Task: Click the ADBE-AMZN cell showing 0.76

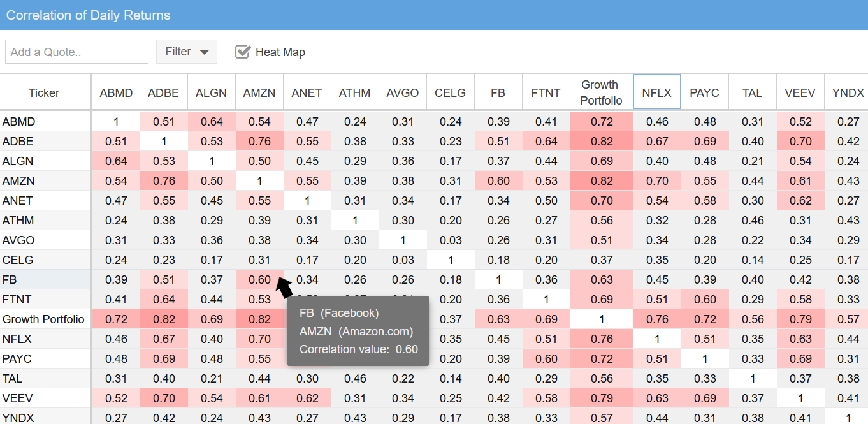Action: pos(259,141)
